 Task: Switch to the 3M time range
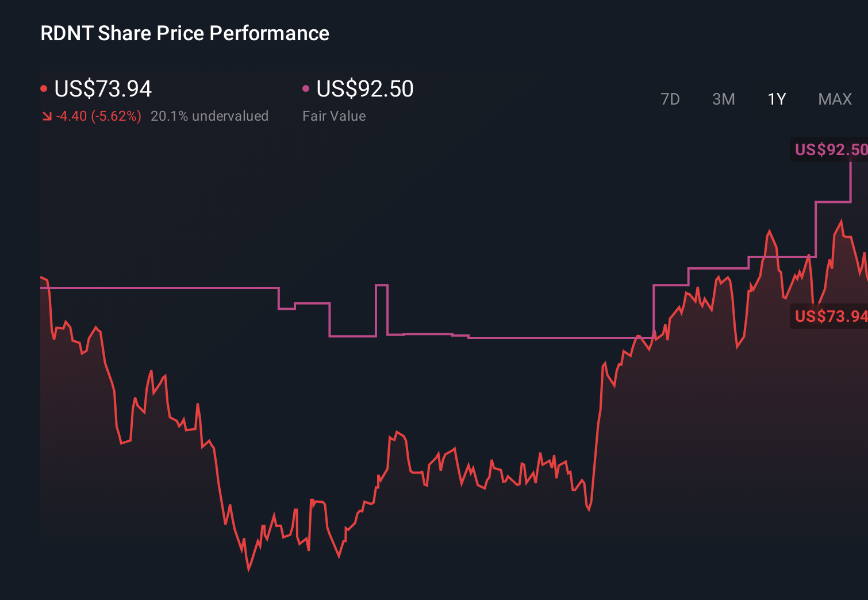pyautogui.click(x=723, y=99)
